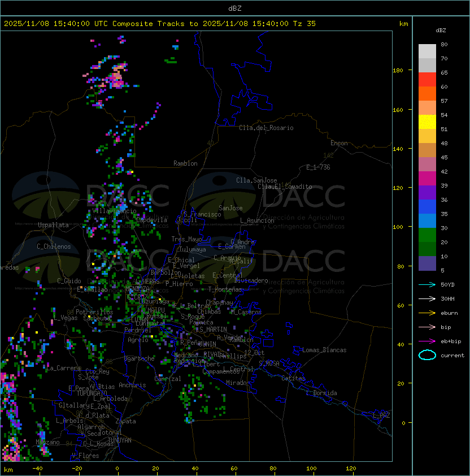470x476 pixels.
Task: Click the 'eb+bip' legend label
Action: [451, 341]
